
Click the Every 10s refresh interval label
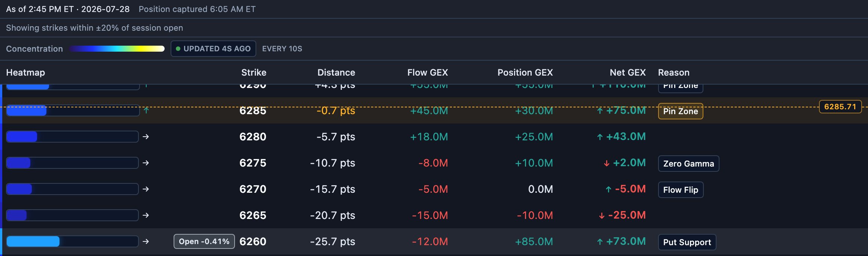pos(282,49)
